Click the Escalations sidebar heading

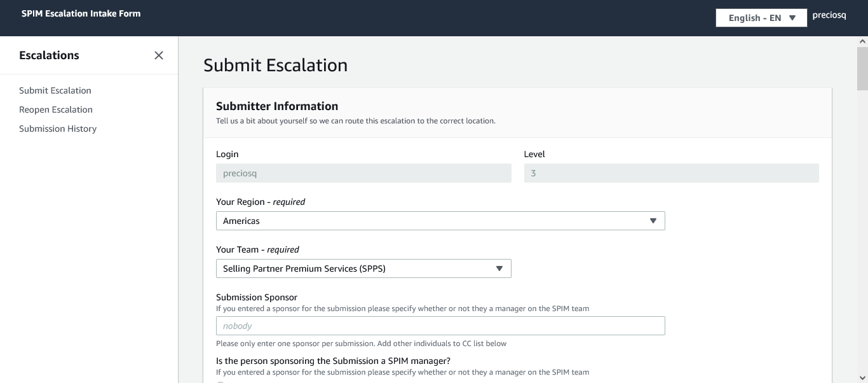click(x=49, y=55)
